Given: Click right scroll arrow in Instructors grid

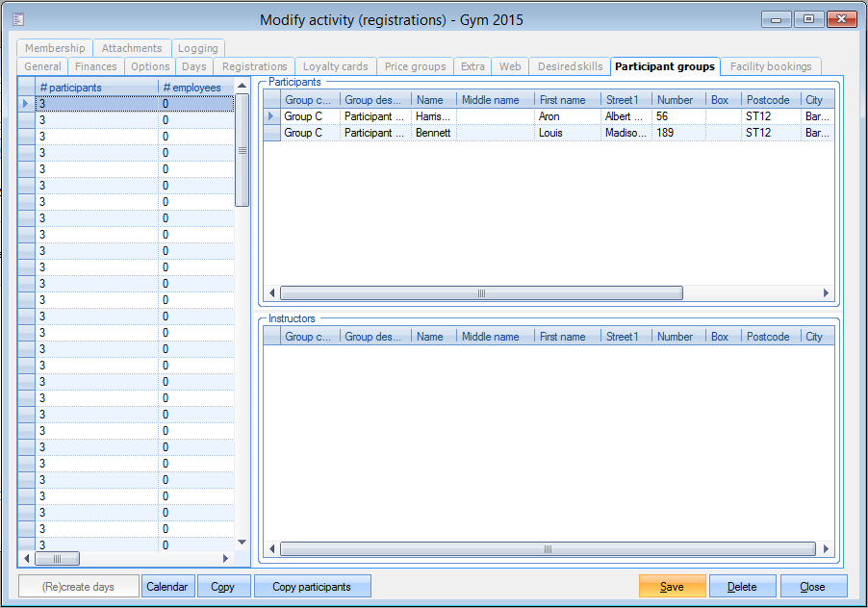Looking at the screenshot, I should pyautogui.click(x=825, y=549).
